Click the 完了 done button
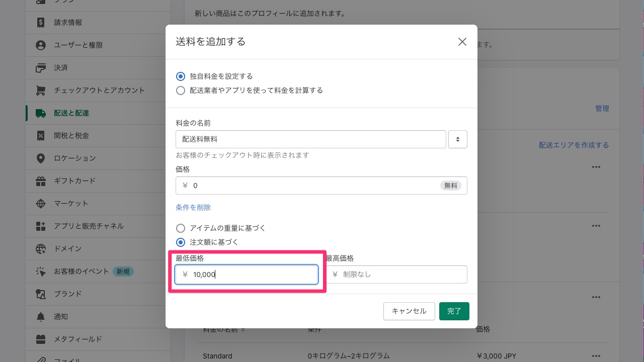The image size is (644, 362). [x=454, y=311]
